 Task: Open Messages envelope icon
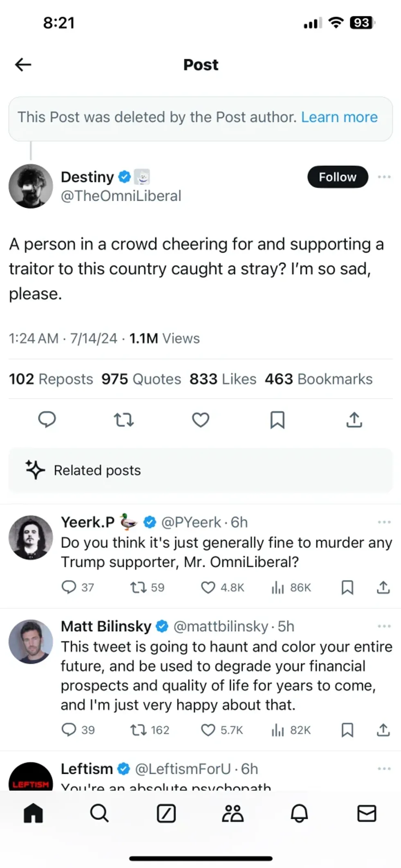(x=366, y=813)
